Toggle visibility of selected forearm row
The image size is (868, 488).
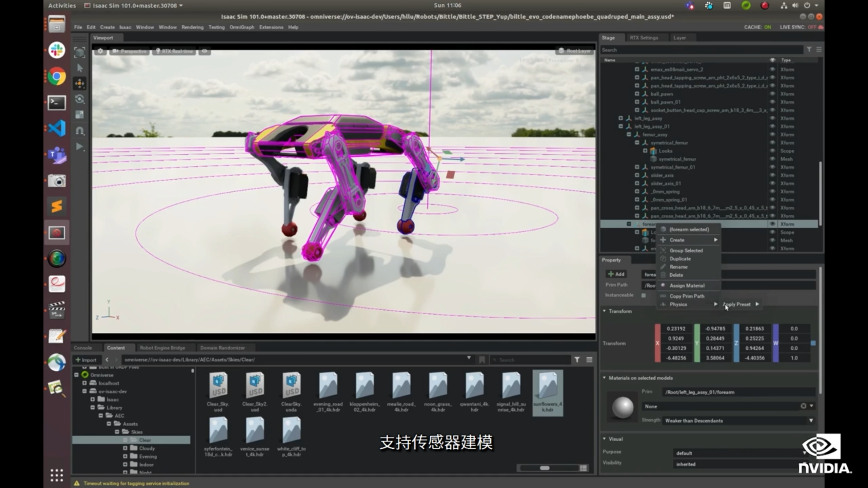pos(772,224)
